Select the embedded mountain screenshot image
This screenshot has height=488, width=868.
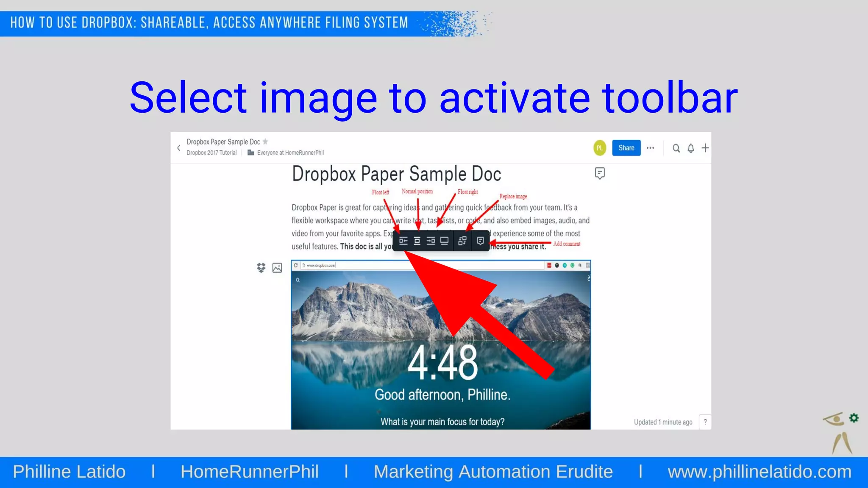click(x=441, y=345)
